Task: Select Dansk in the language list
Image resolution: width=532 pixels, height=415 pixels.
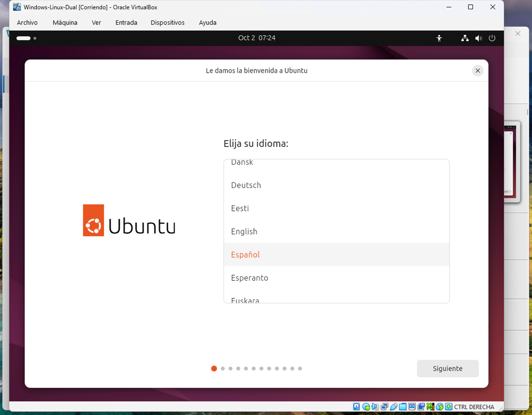Action: pyautogui.click(x=336, y=167)
